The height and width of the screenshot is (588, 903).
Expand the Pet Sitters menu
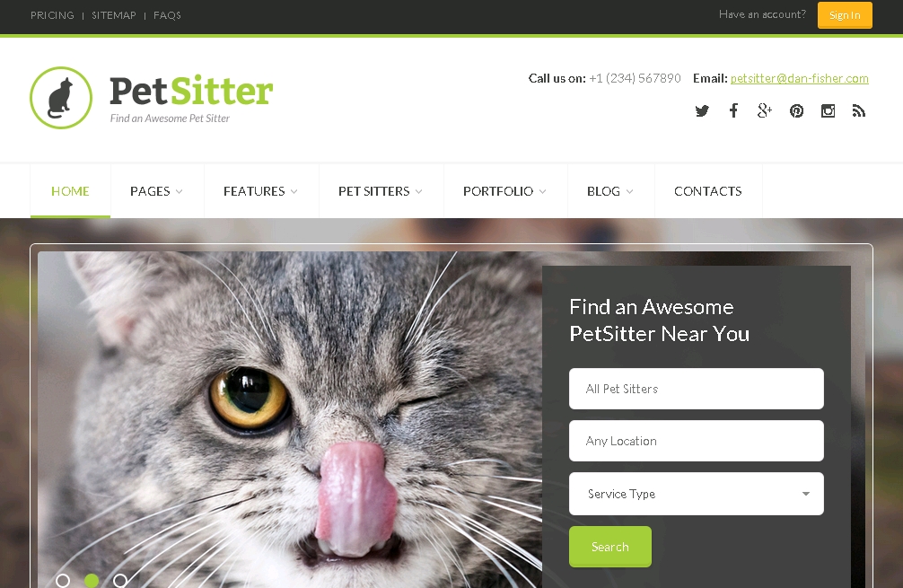coord(380,191)
